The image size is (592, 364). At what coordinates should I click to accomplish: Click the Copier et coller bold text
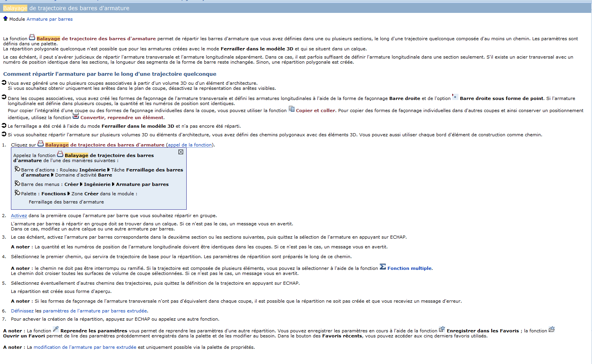316,111
